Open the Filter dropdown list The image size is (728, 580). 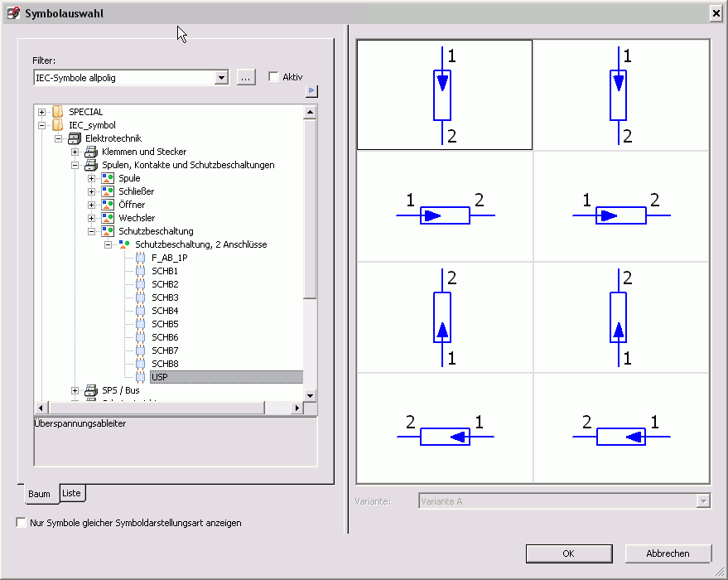(x=221, y=78)
